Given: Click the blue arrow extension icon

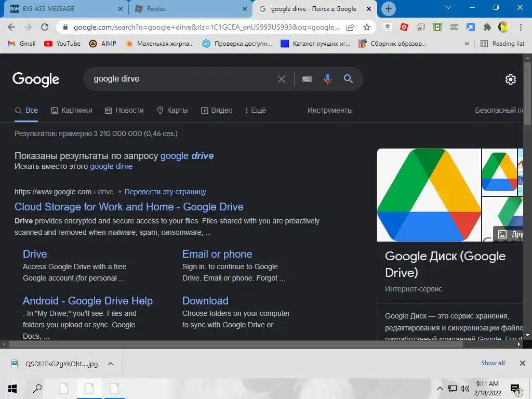Looking at the screenshot, I should click(x=471, y=27).
